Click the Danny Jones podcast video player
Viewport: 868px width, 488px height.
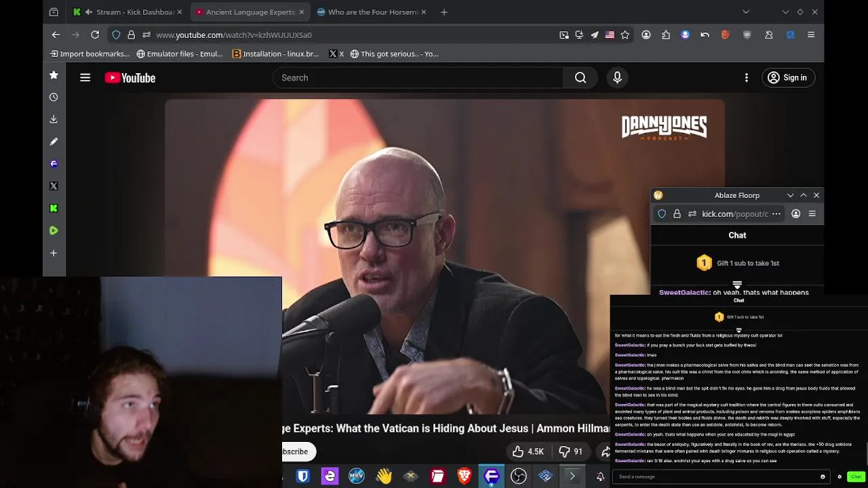click(445, 256)
